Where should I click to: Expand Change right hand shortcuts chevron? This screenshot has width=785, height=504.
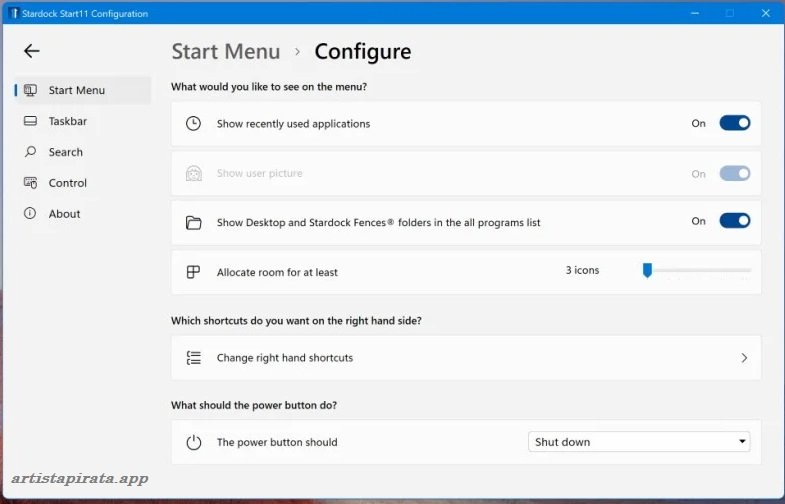click(743, 358)
